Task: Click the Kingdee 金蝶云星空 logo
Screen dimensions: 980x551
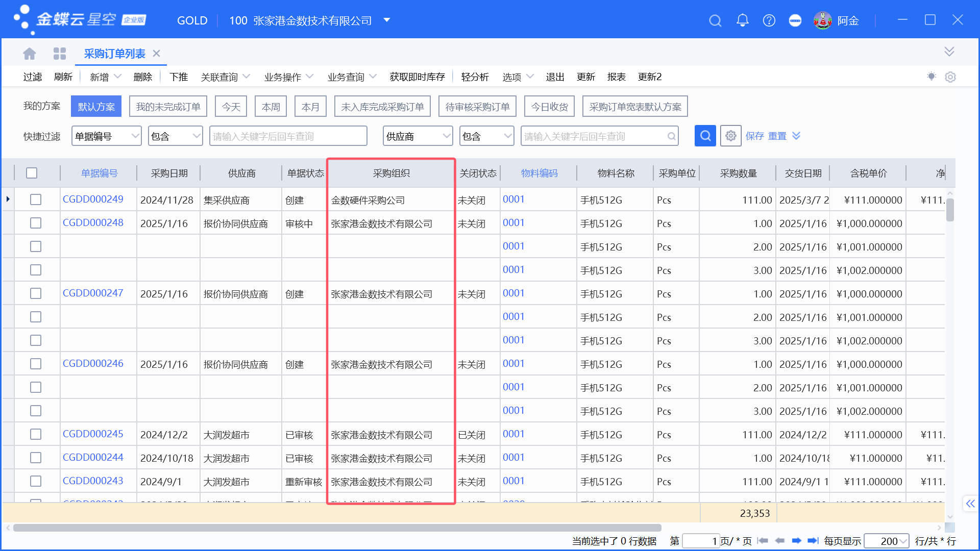Action: click(80, 19)
